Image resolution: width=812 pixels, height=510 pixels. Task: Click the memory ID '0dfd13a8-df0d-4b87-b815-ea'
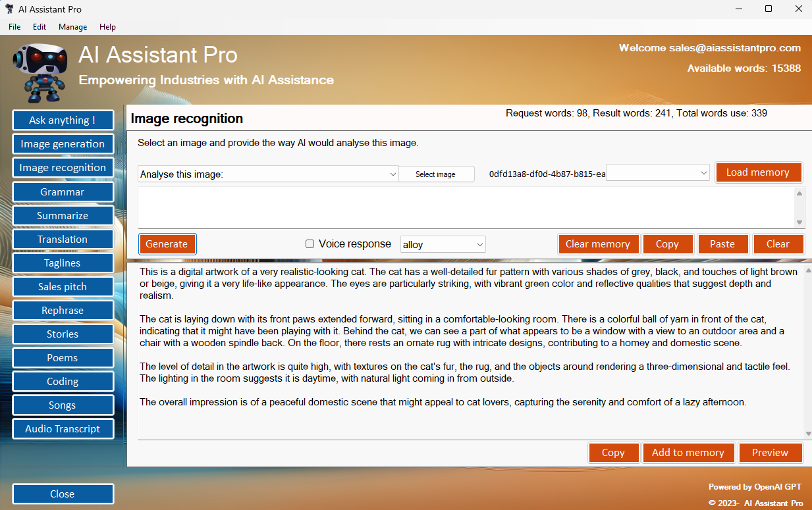(x=547, y=174)
